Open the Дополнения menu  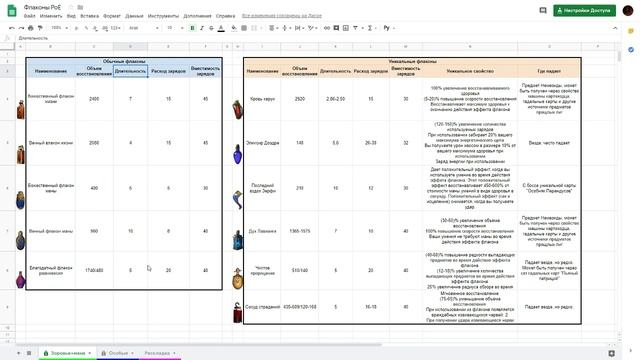click(x=197, y=16)
